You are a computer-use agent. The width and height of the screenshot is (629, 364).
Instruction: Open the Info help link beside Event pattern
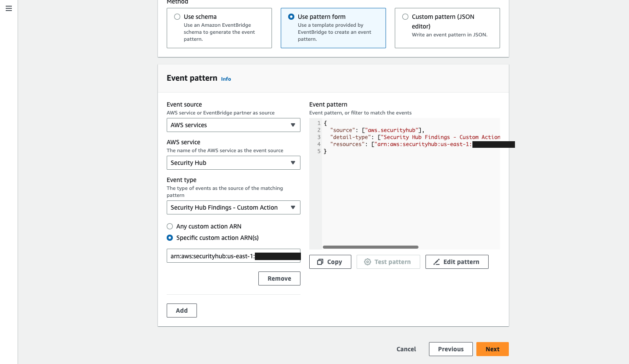226,79
